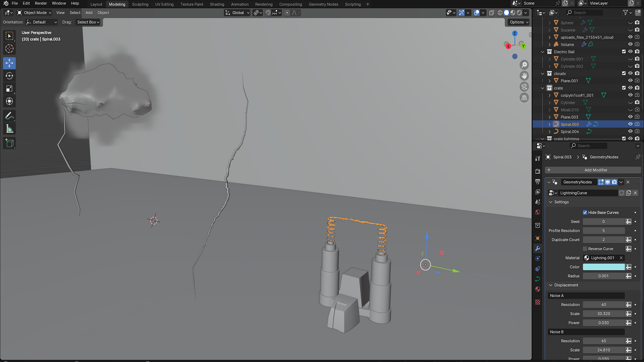Open the viewport Add menu
Screen dimensions: 644x362
[89, 13]
